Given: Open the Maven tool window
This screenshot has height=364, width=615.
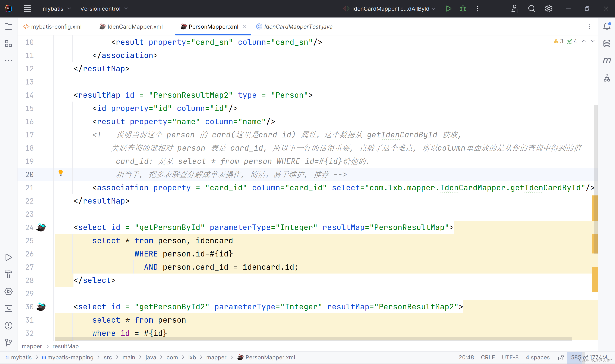Looking at the screenshot, I should tap(607, 60).
